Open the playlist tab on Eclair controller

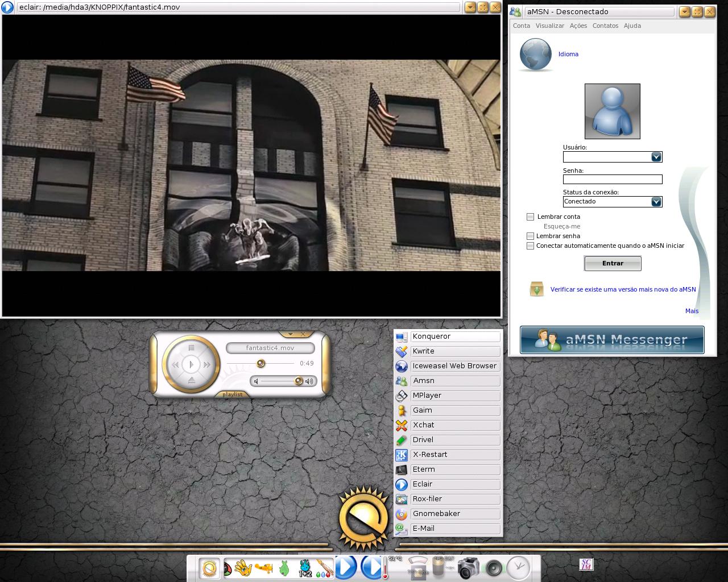232,394
